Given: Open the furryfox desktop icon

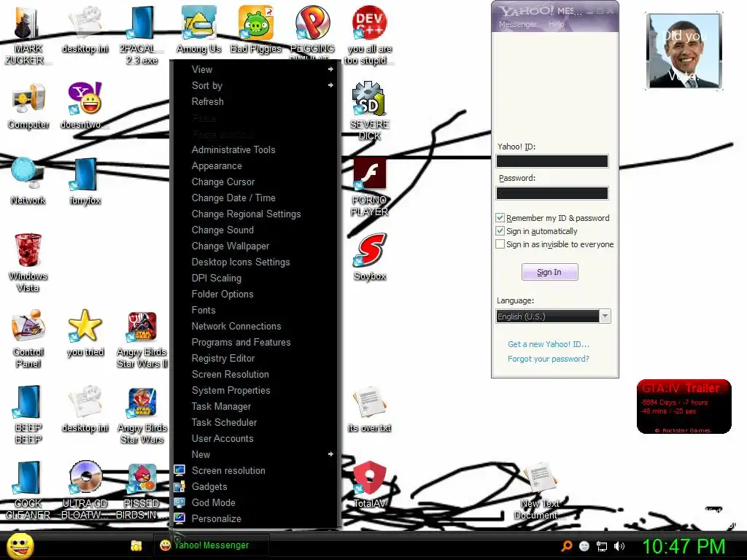Looking at the screenshot, I should [85, 181].
